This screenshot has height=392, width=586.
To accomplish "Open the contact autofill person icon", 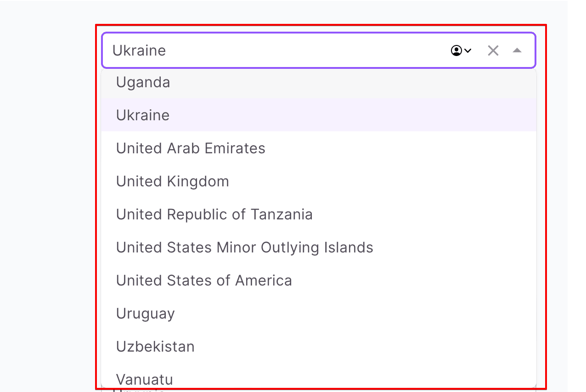I will (456, 50).
